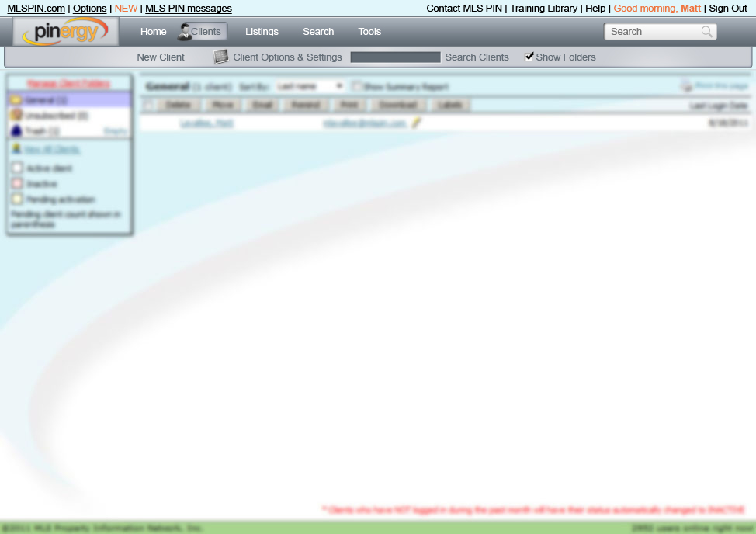Click the Trash folder icon
756x534 pixels.
[x=16, y=130]
